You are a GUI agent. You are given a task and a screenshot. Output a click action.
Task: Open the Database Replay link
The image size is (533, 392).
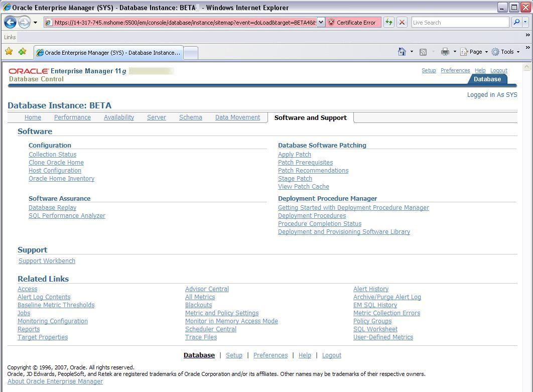(x=52, y=208)
